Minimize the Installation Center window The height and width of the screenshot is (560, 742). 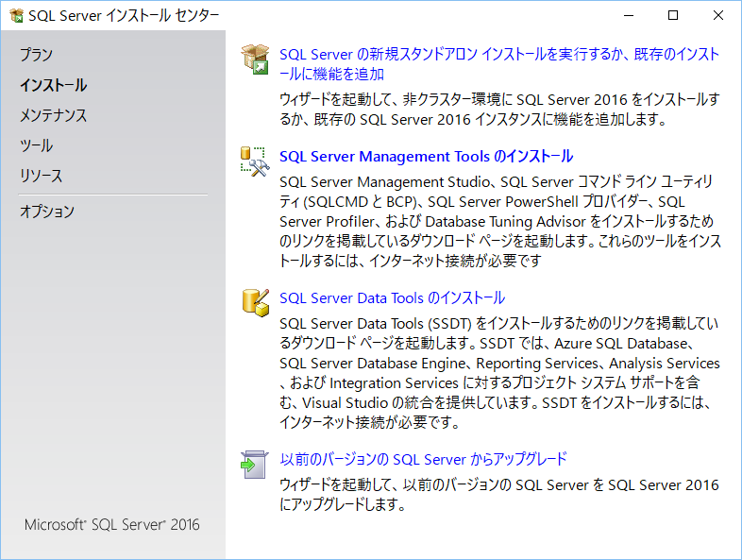629,16
